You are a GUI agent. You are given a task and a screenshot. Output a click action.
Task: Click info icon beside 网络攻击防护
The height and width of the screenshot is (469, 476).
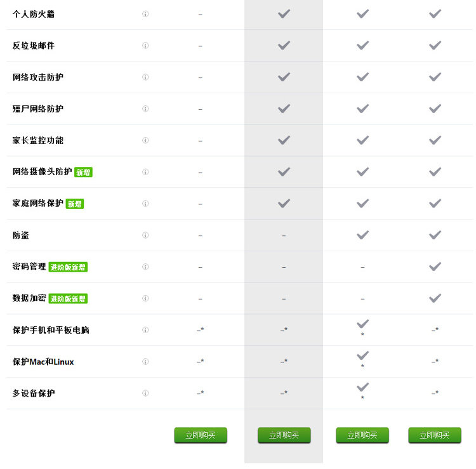[x=145, y=77]
